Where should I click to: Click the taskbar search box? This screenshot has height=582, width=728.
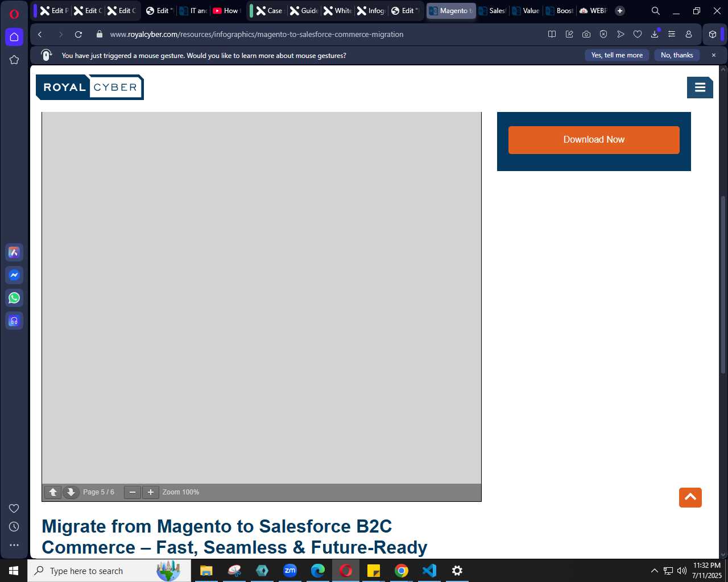(x=109, y=571)
